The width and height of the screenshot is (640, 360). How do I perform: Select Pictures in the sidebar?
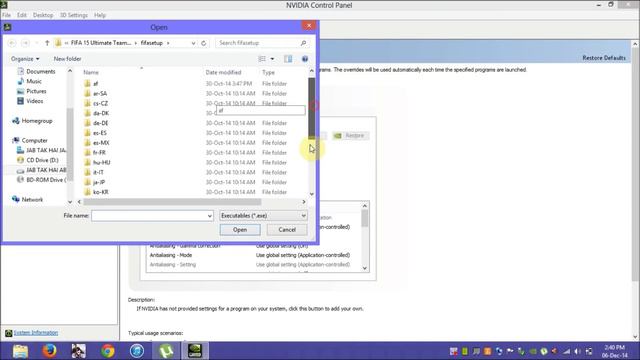(36, 91)
